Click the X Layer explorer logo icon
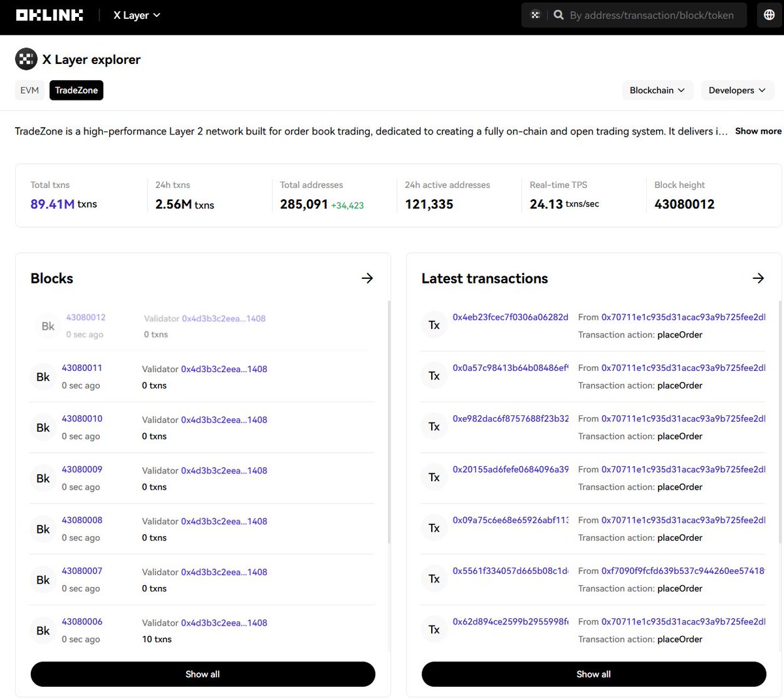The image size is (784, 698). [x=26, y=59]
